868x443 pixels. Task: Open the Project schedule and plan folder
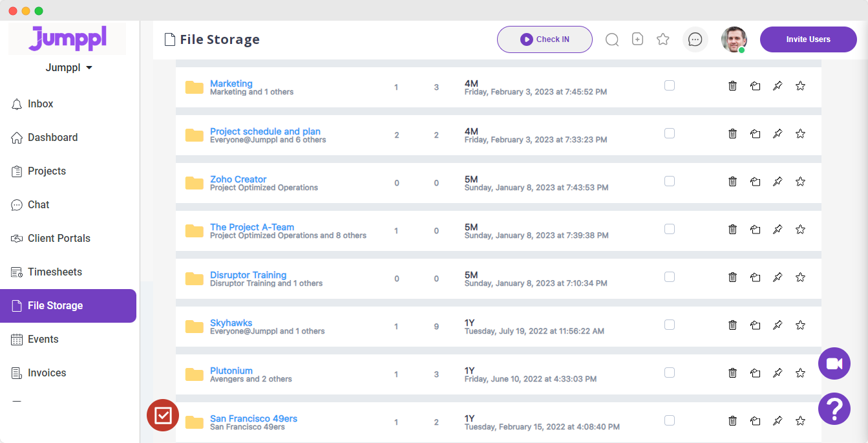point(265,131)
